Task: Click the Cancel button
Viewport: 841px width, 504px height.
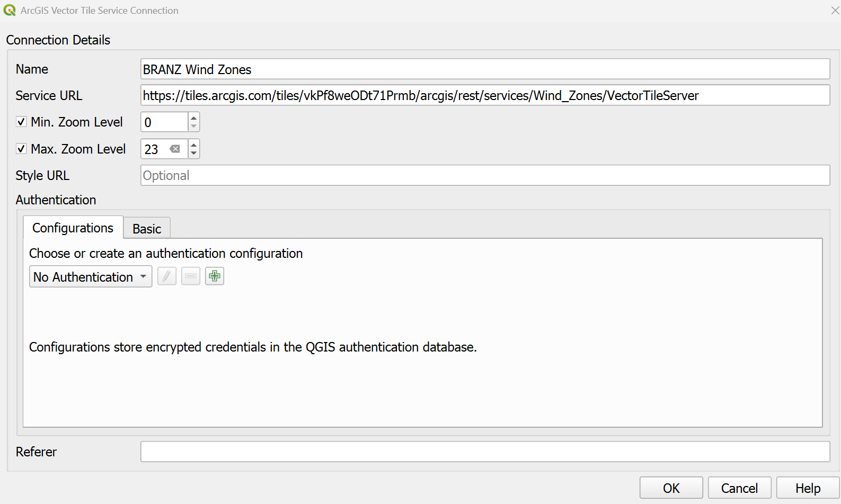Action: (739, 488)
